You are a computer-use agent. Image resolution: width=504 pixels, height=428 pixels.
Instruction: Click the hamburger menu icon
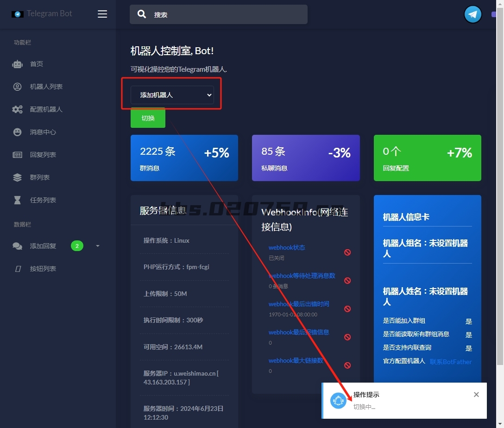(102, 14)
